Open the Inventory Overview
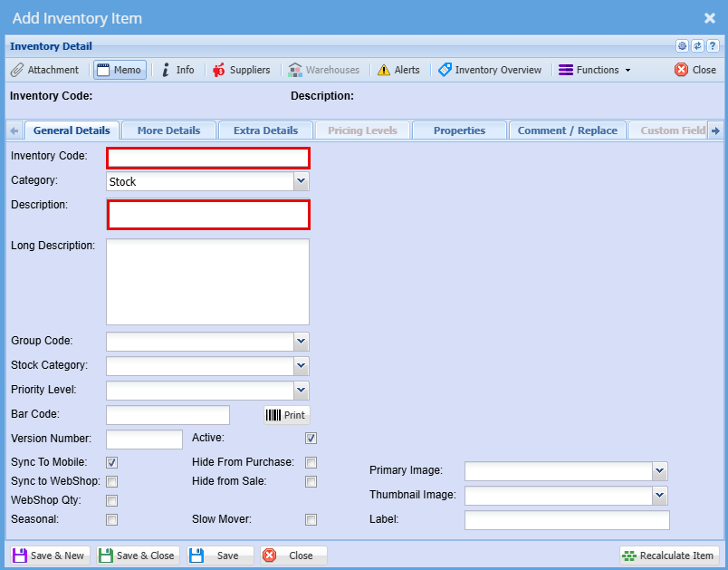This screenshot has width=728, height=570. tap(490, 70)
